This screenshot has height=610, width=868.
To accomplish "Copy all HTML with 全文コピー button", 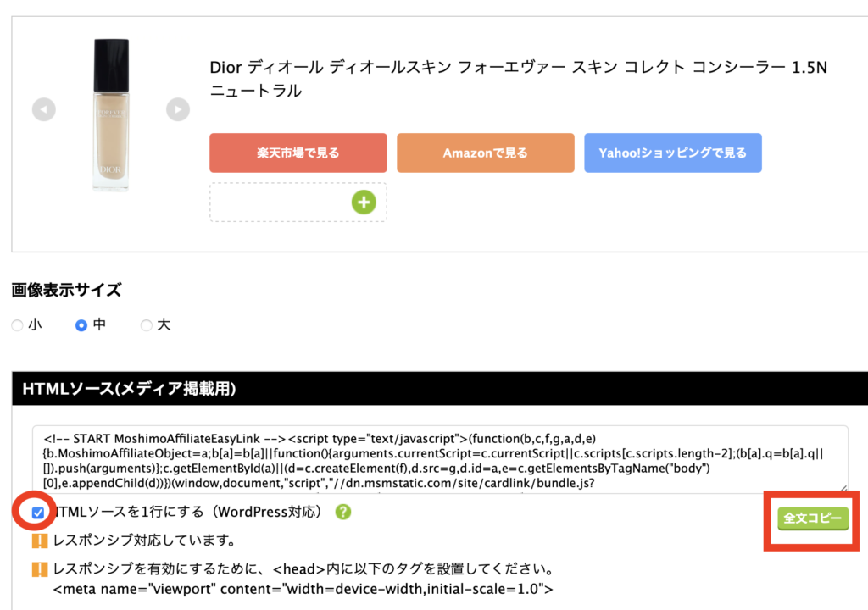I will pyautogui.click(x=813, y=518).
